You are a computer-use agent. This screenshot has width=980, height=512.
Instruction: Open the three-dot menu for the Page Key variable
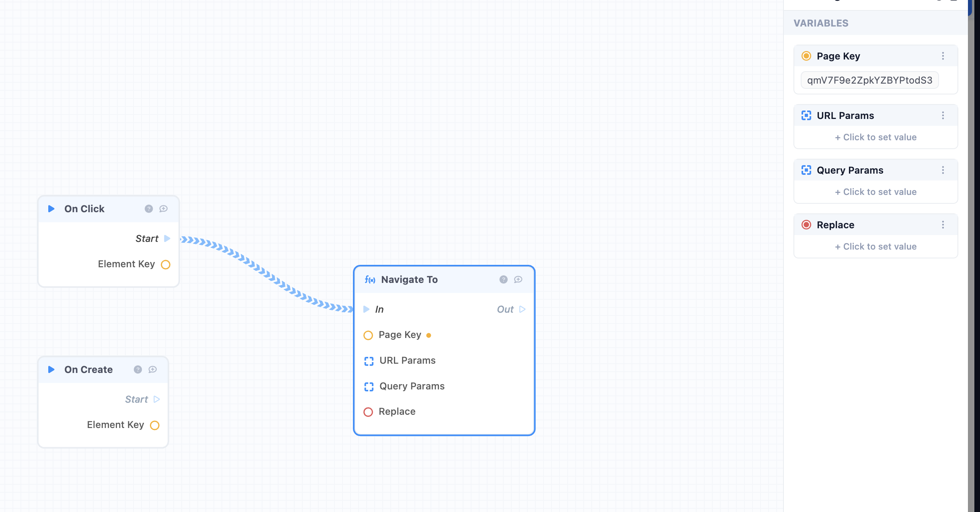(943, 56)
